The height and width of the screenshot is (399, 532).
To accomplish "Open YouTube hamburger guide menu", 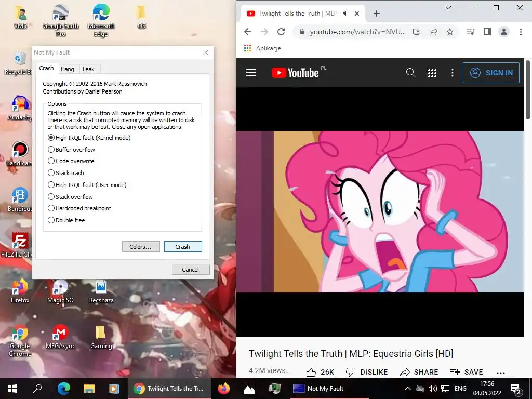I will tap(251, 73).
